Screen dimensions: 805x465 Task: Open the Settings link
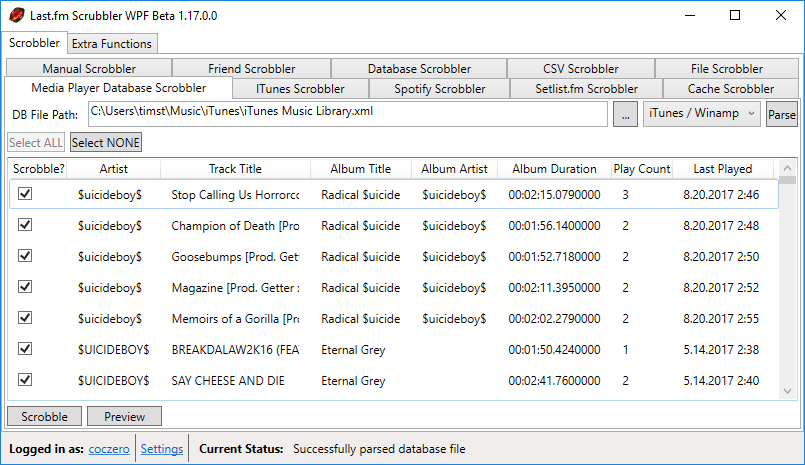161,449
